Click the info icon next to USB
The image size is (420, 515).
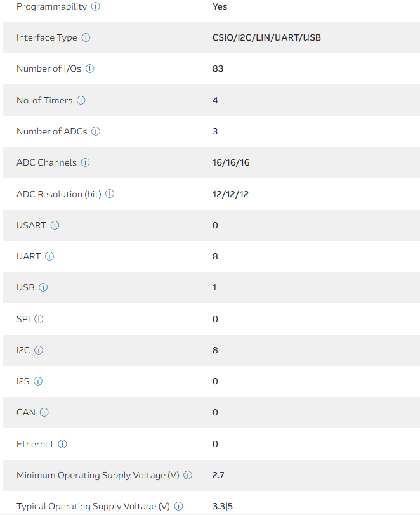click(x=44, y=287)
